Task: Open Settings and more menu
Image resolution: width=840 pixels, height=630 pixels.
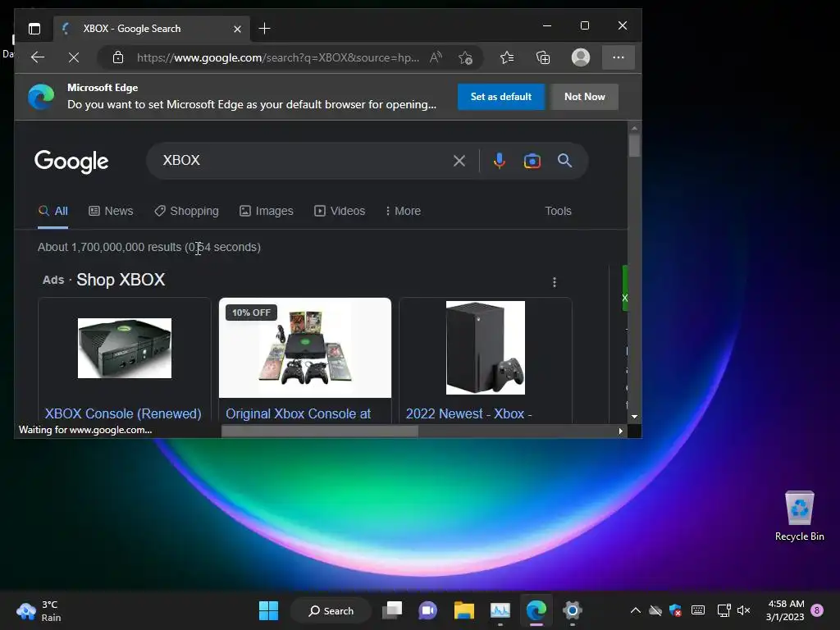Action: click(619, 57)
